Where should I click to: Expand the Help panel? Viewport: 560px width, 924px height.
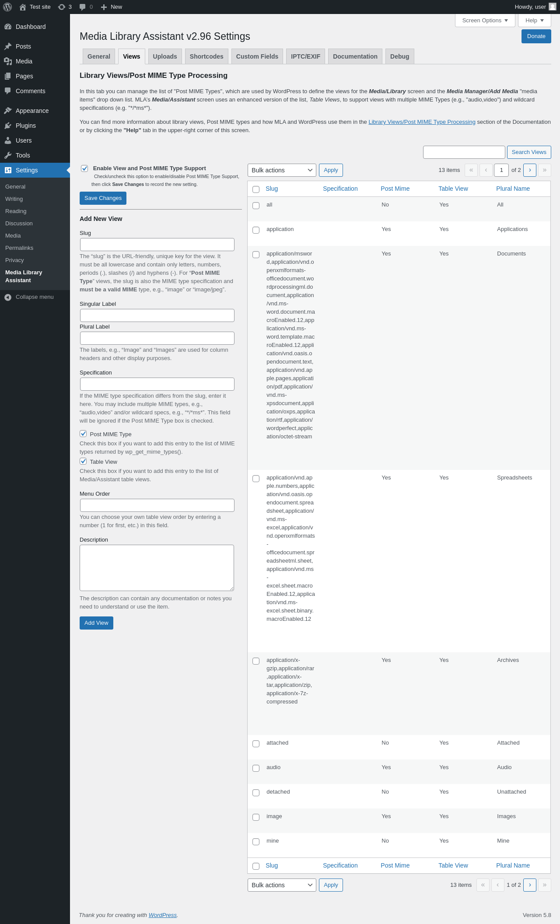click(x=535, y=21)
